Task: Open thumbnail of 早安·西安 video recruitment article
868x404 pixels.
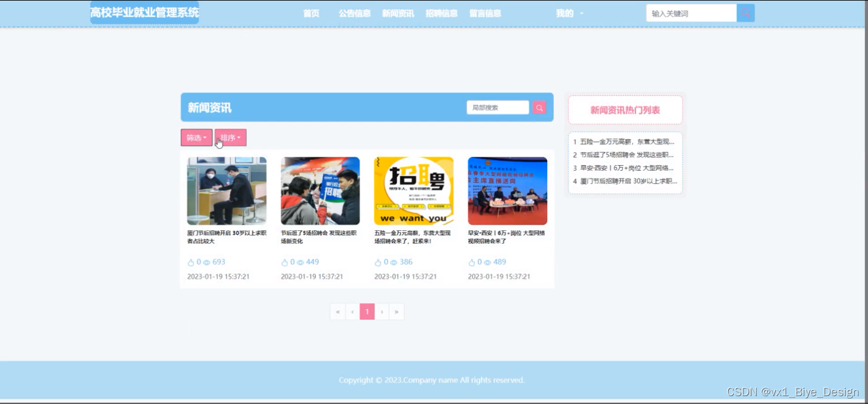Action: [507, 191]
